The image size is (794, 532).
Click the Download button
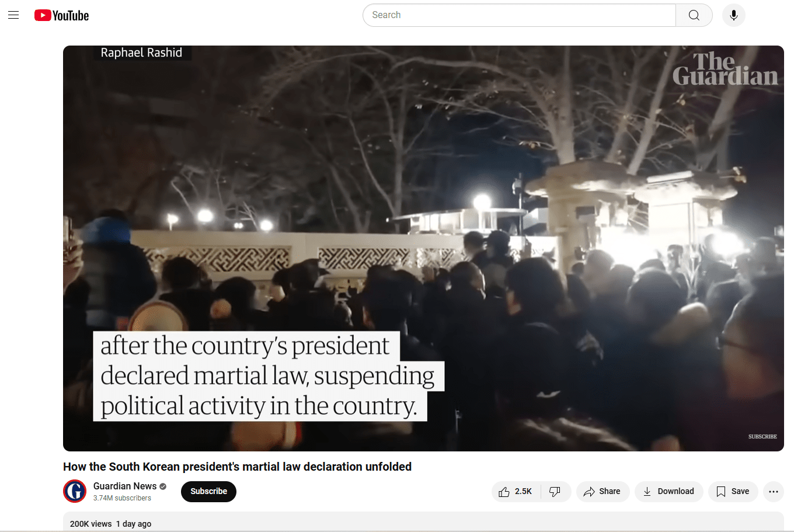[668, 492]
